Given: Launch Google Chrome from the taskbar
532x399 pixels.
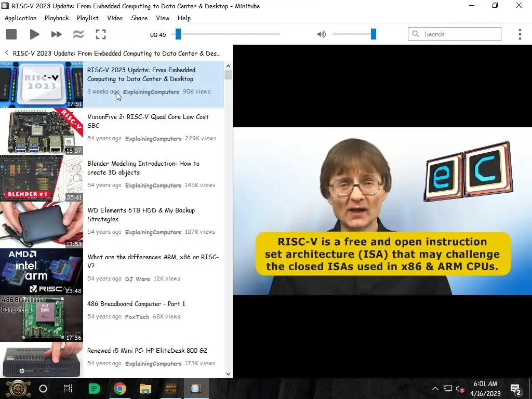Looking at the screenshot, I should coord(120,389).
